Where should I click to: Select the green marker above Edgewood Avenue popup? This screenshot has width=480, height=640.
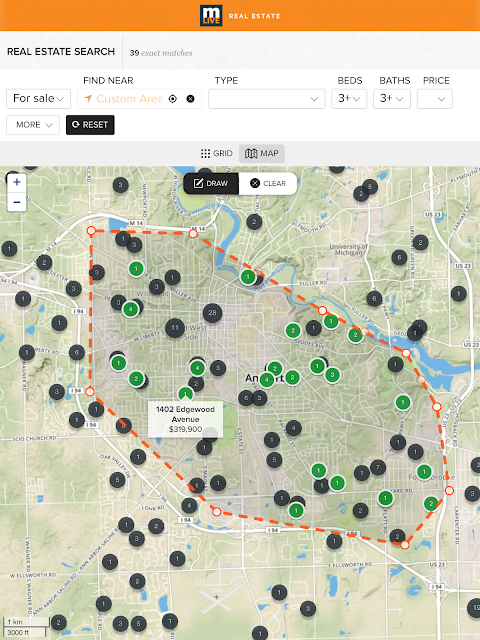[x=186, y=394]
